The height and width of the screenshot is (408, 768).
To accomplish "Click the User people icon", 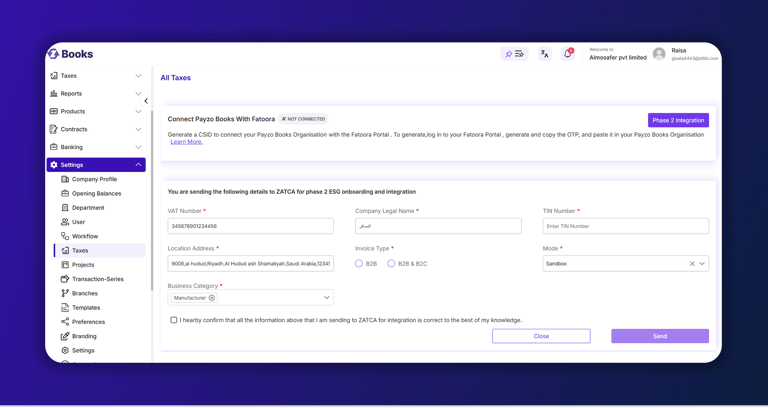I will tap(65, 222).
